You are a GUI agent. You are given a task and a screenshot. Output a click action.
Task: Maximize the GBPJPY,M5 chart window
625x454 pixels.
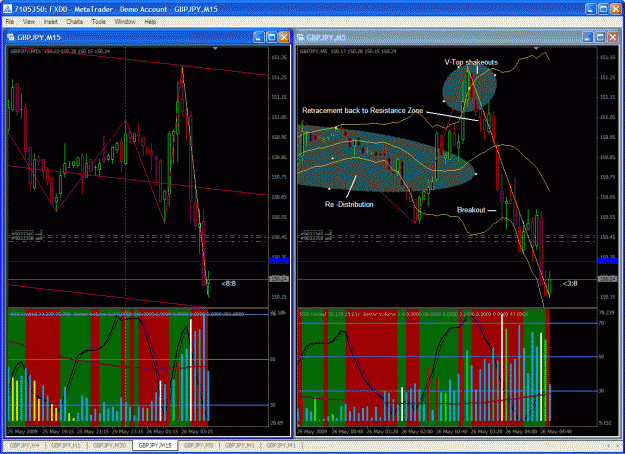coord(600,37)
